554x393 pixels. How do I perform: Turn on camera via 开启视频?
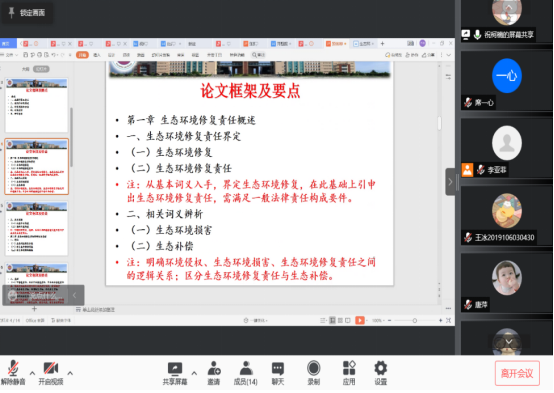click(51, 373)
